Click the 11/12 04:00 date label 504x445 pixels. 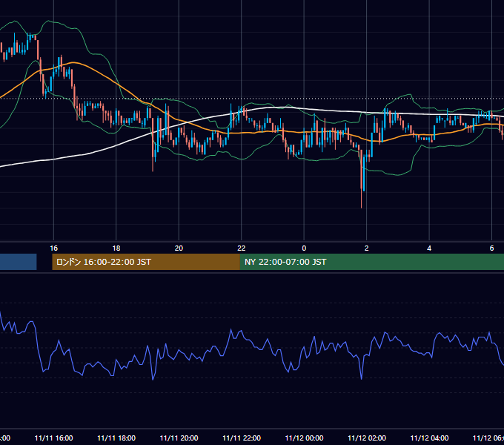[x=429, y=438]
